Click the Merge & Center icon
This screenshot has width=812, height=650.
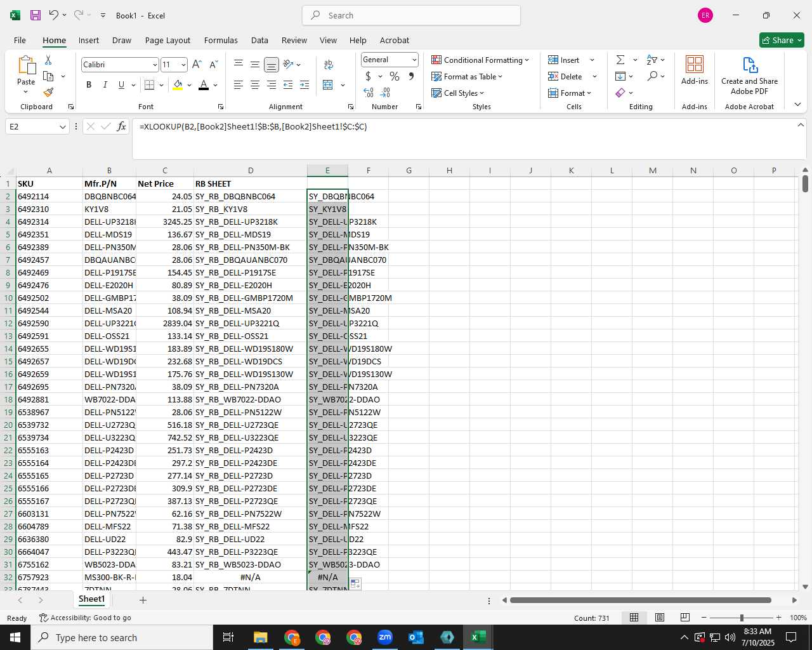328,85
